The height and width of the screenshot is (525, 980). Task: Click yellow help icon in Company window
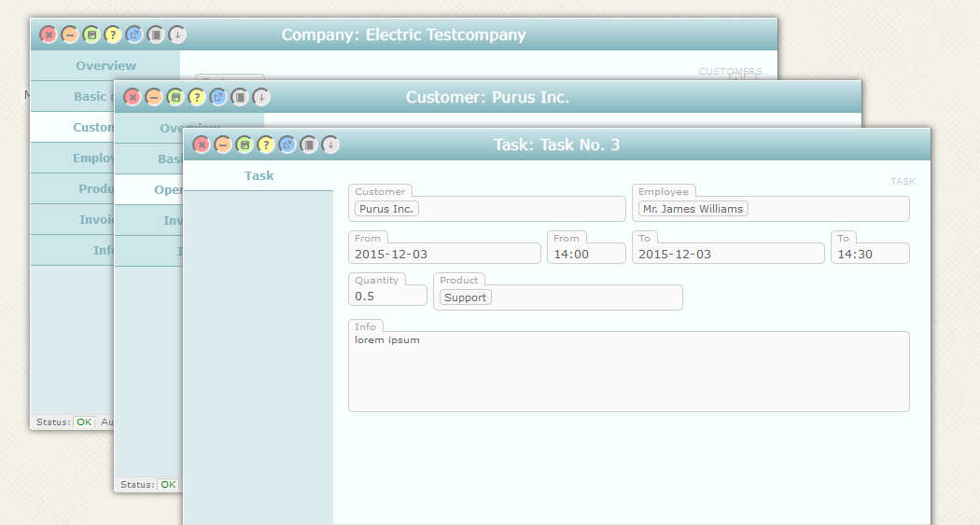[112, 35]
